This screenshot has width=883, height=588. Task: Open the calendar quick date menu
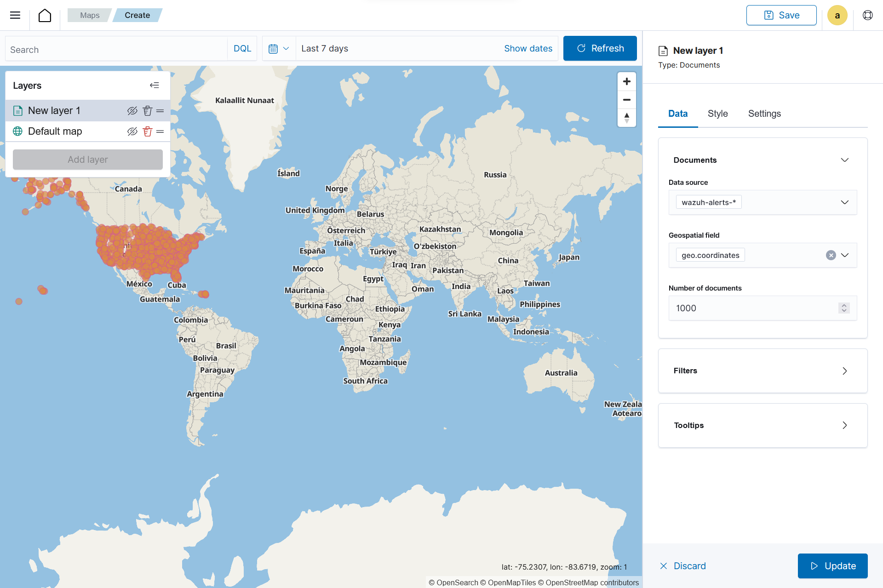point(279,48)
